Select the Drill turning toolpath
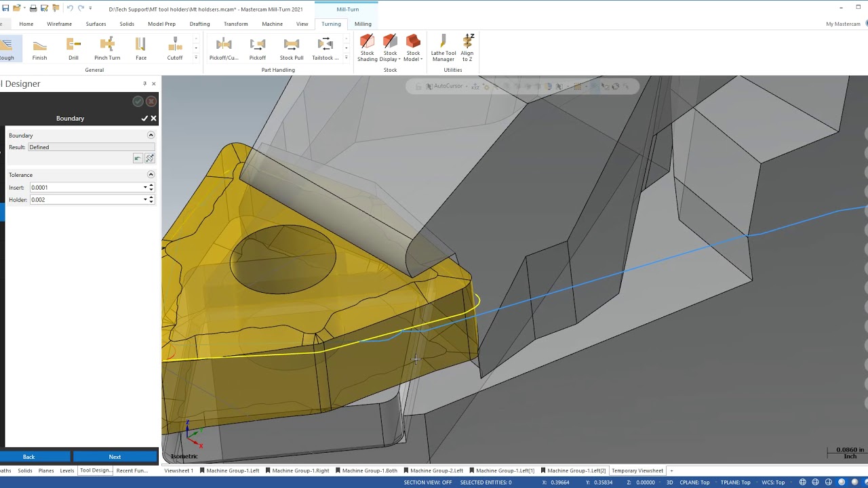 pos(73,49)
